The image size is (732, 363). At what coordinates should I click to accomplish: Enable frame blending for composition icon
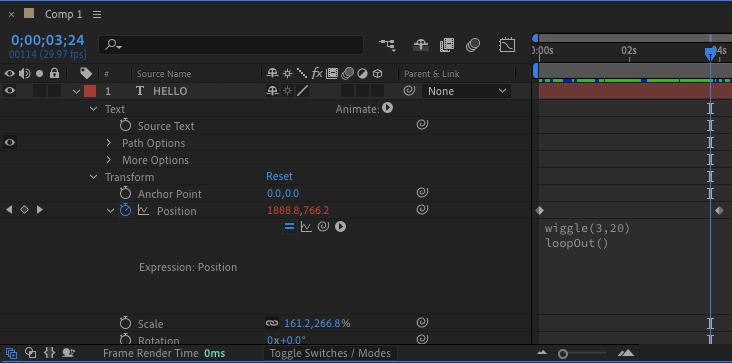(447, 45)
